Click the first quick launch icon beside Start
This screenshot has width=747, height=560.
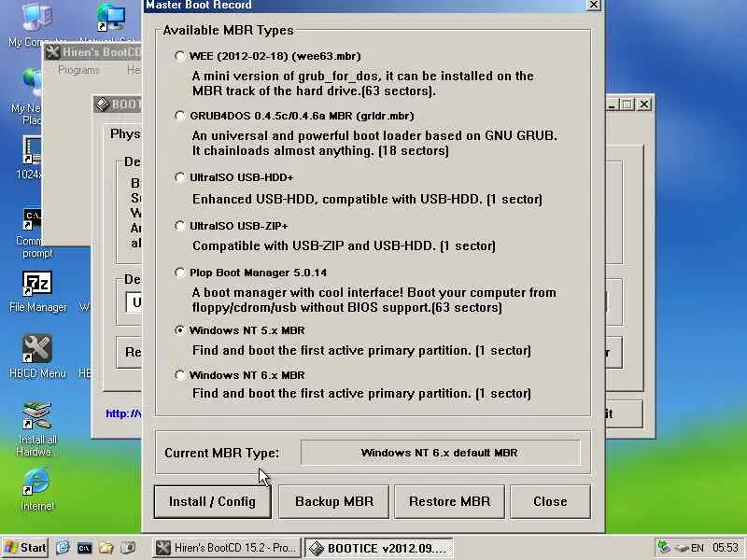(63, 548)
